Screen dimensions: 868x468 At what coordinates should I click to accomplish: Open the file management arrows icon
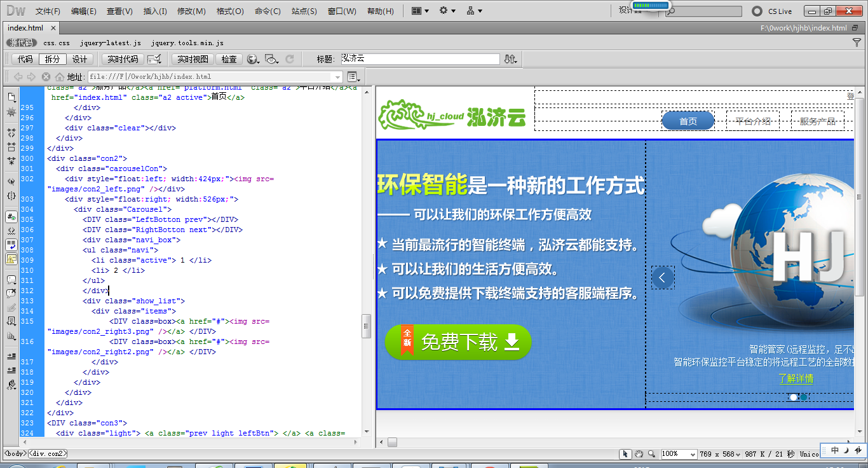tap(510, 59)
